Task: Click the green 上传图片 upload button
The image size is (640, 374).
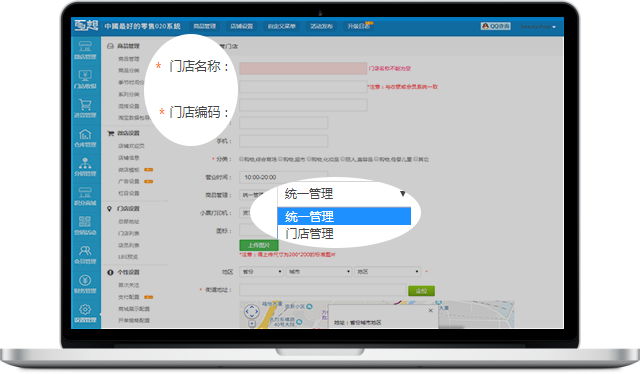Action: pyautogui.click(x=259, y=245)
